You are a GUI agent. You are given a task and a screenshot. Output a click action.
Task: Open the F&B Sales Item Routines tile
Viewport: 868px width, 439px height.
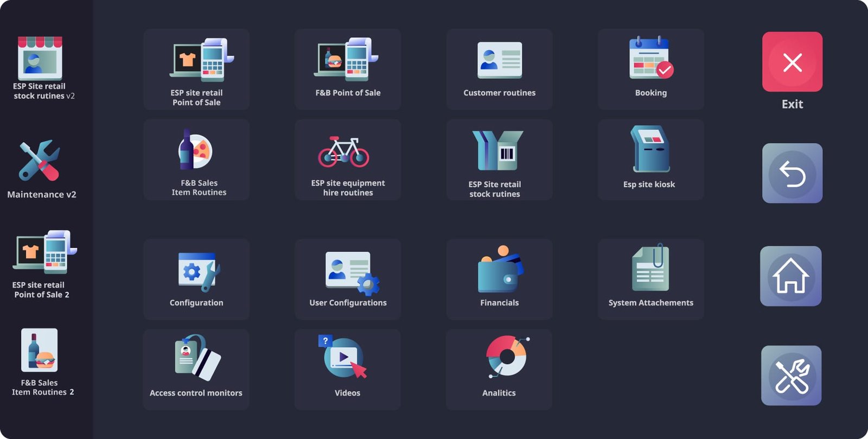[196, 160]
